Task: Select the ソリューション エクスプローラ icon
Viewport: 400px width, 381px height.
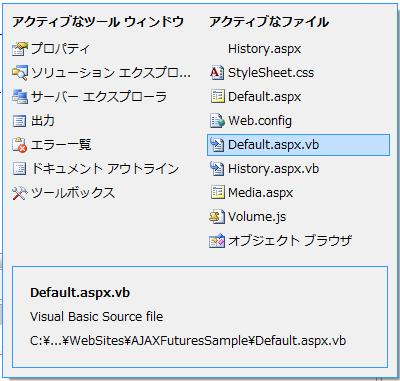Action: point(19,73)
